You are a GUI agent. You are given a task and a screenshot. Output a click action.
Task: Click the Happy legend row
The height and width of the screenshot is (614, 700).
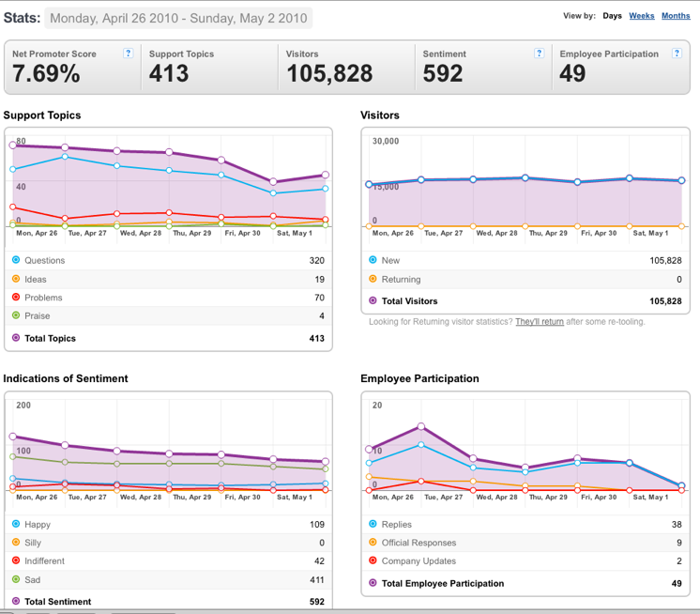coord(168,524)
